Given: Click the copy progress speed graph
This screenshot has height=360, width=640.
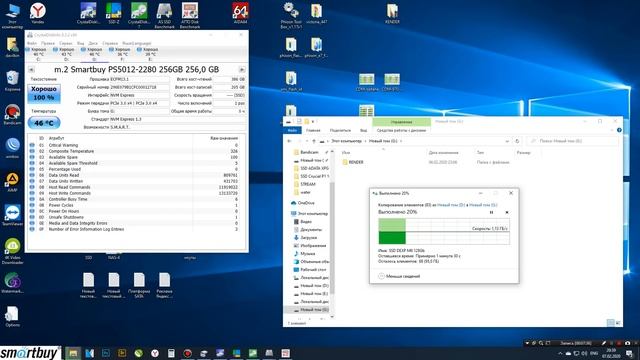Looking at the screenshot, I should (x=444, y=231).
